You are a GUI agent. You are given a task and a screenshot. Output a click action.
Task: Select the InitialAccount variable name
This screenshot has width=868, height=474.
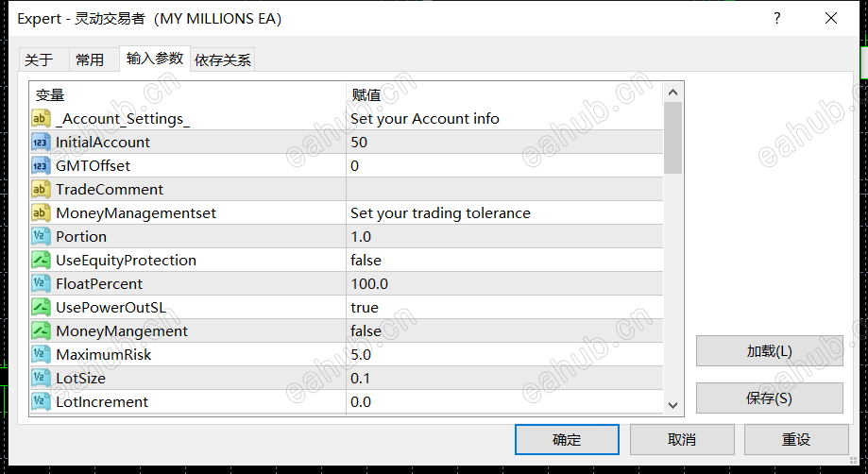coord(103,143)
